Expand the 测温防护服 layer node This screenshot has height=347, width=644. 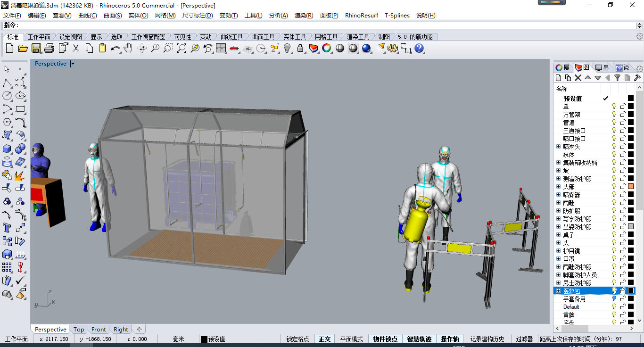coord(559,179)
